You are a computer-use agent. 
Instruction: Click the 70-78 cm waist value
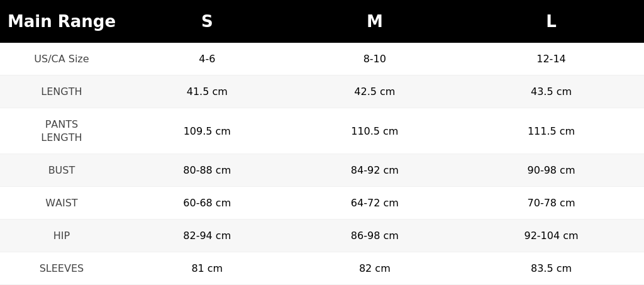551,203
